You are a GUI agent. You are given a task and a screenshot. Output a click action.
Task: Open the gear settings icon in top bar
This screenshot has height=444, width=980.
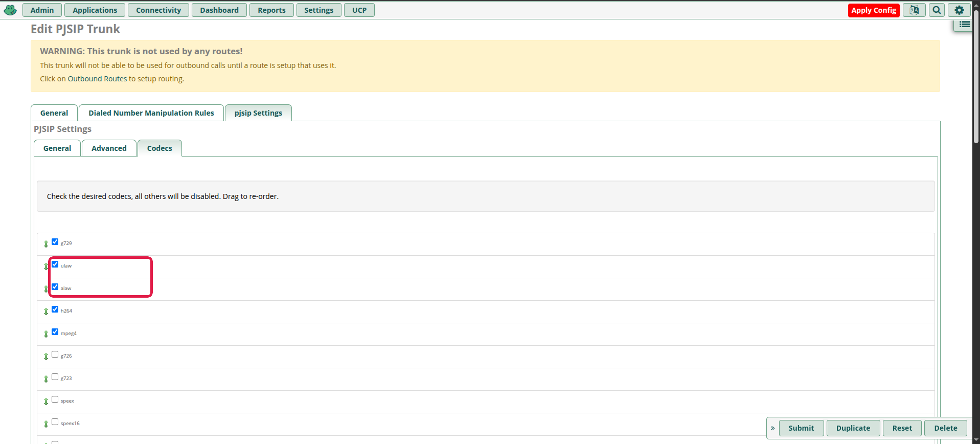[x=959, y=10]
